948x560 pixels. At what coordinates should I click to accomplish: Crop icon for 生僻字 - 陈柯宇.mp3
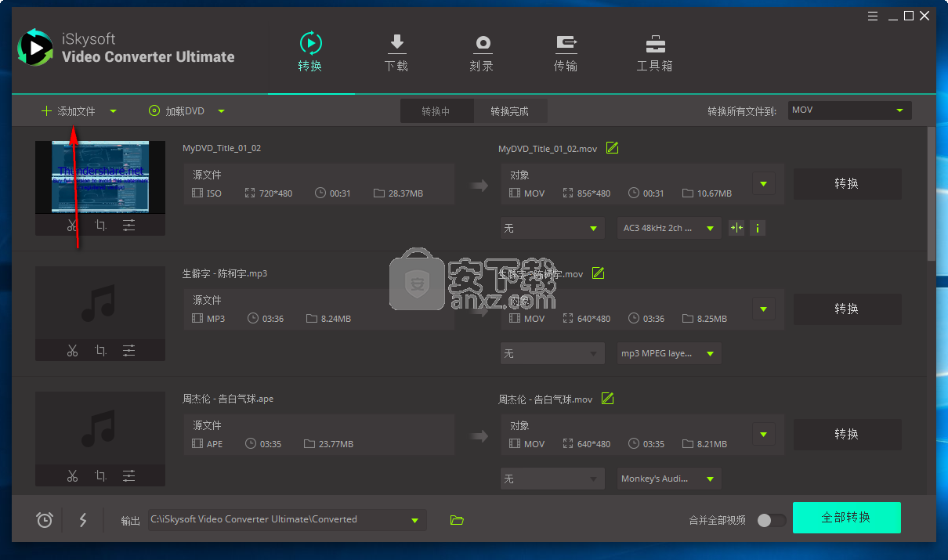(x=100, y=351)
